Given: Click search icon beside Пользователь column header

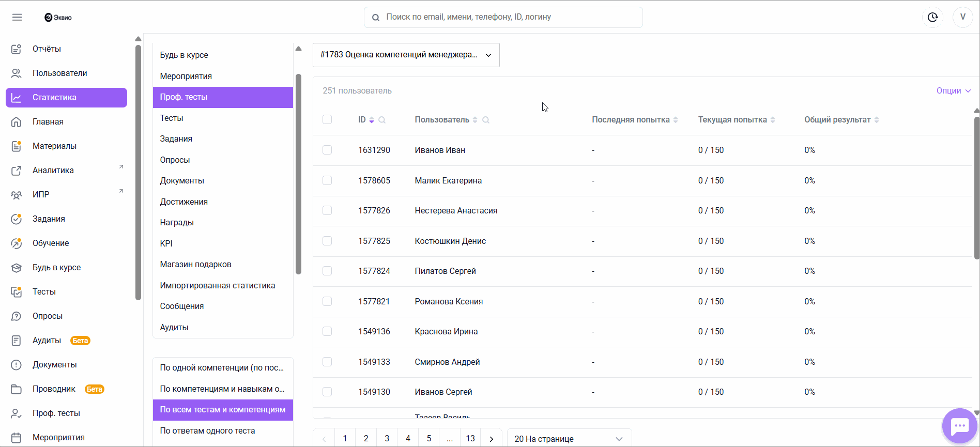Looking at the screenshot, I should [486, 120].
